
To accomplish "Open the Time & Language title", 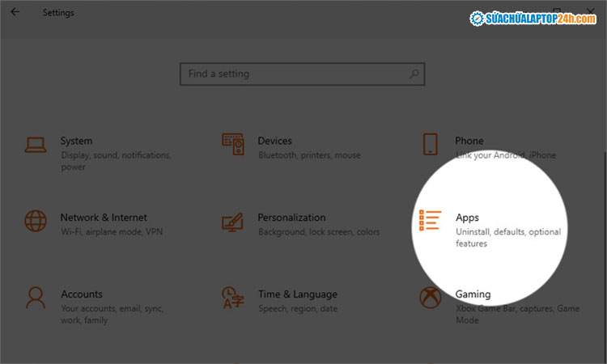I will 298,294.
